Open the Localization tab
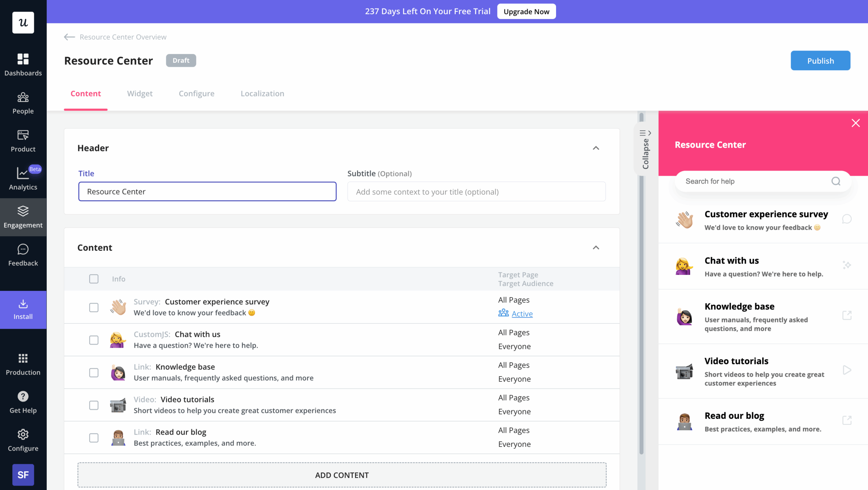This screenshot has height=490, width=868. pos(262,94)
